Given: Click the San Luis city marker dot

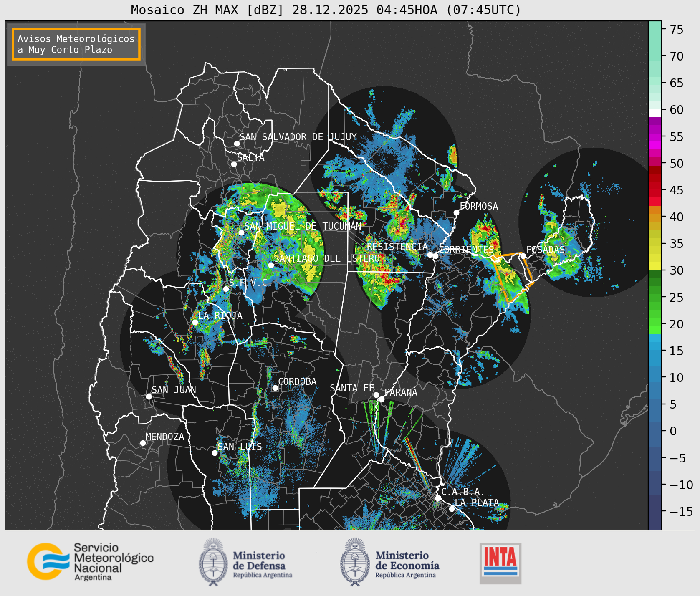Looking at the screenshot, I should click(x=215, y=453).
